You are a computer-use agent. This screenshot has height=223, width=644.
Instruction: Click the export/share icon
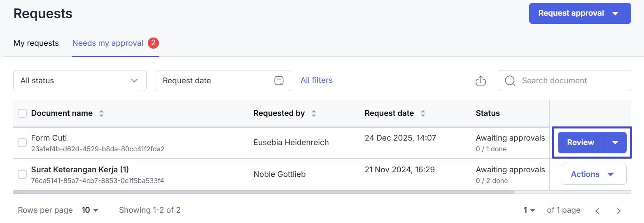click(x=481, y=81)
